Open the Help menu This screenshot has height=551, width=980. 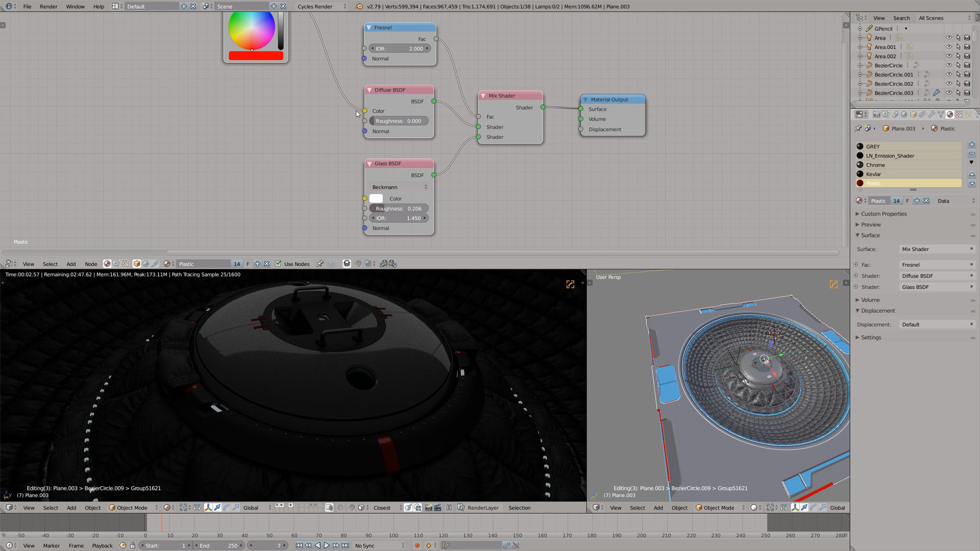(x=99, y=6)
